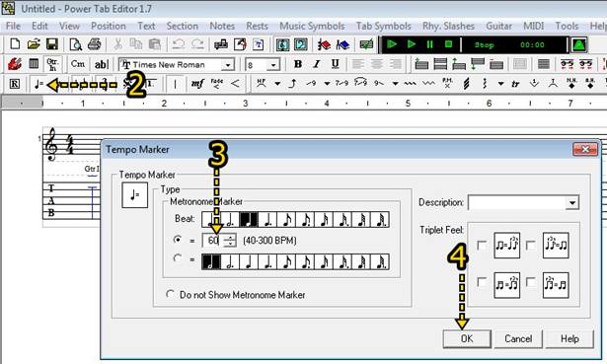The image size is (607, 364).
Task: Pause playback in the MIDI toolbar
Action: point(429,44)
